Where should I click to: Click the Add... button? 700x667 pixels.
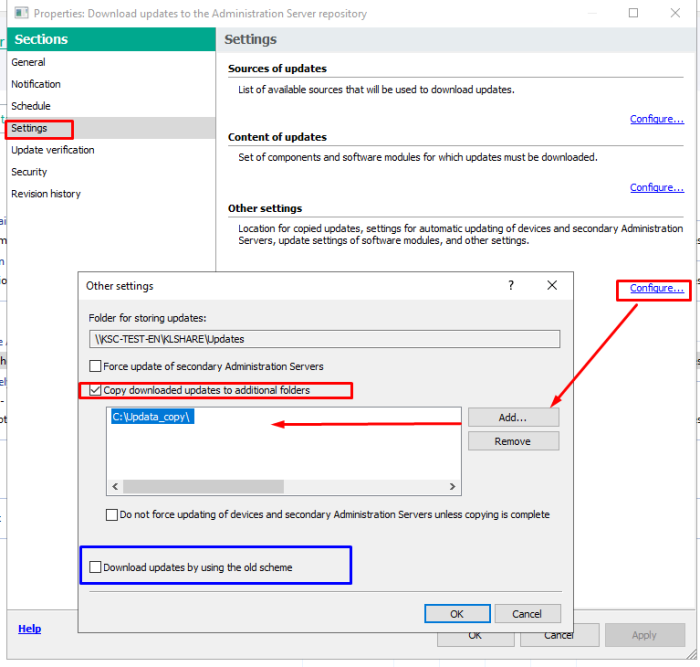[x=513, y=417]
